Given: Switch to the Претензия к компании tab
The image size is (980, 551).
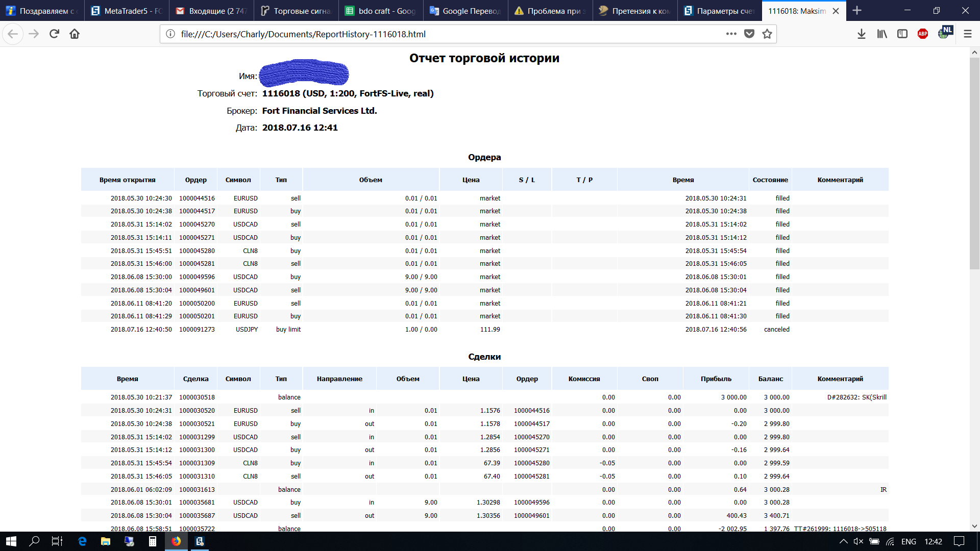Looking at the screenshot, I should (635, 11).
